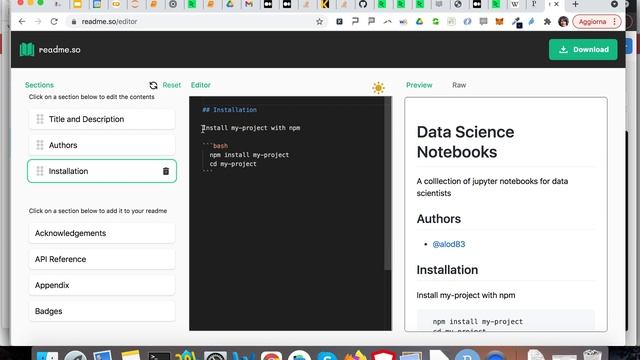
Task: Select the Title and Description section
Action: [x=102, y=119]
